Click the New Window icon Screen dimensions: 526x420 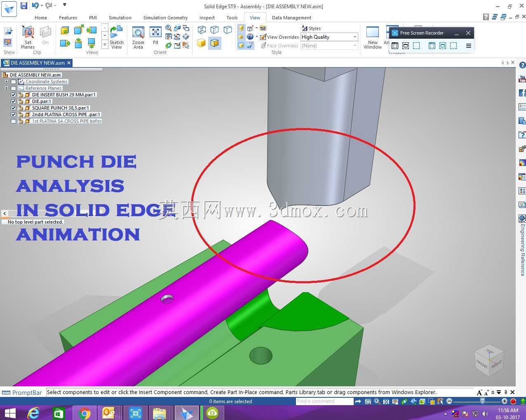click(x=372, y=37)
